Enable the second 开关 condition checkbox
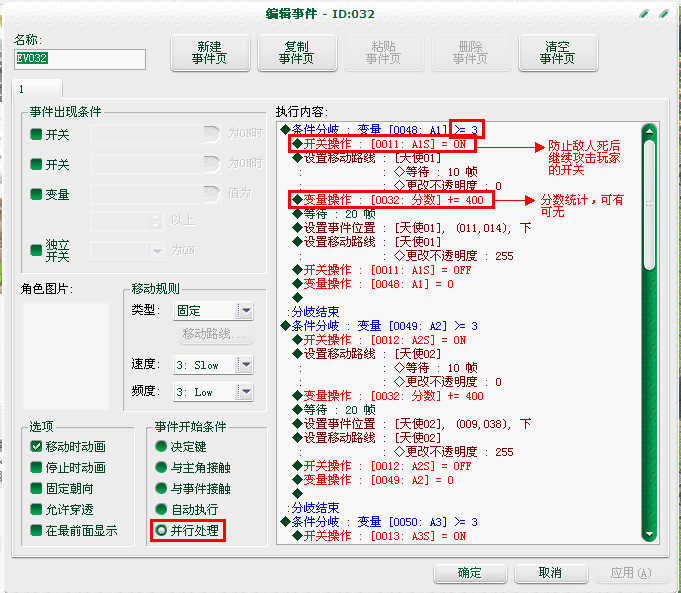Image resolution: width=681 pixels, height=593 pixels. tap(36, 164)
